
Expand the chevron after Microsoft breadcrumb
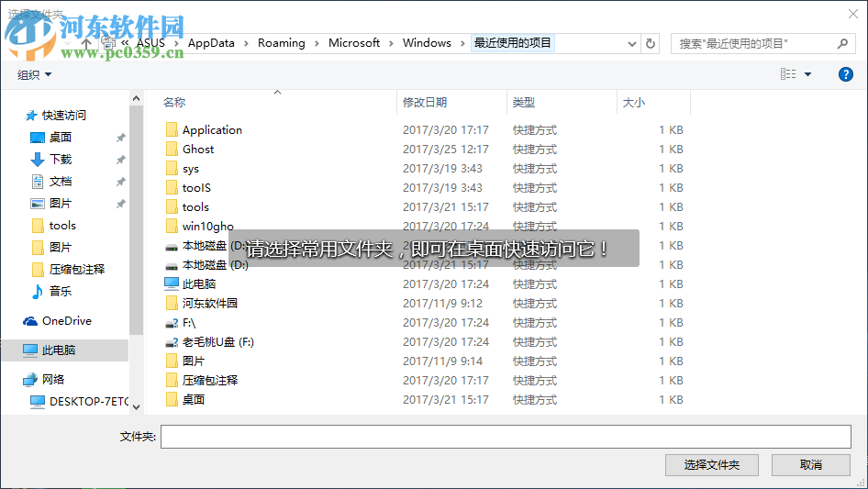point(391,44)
